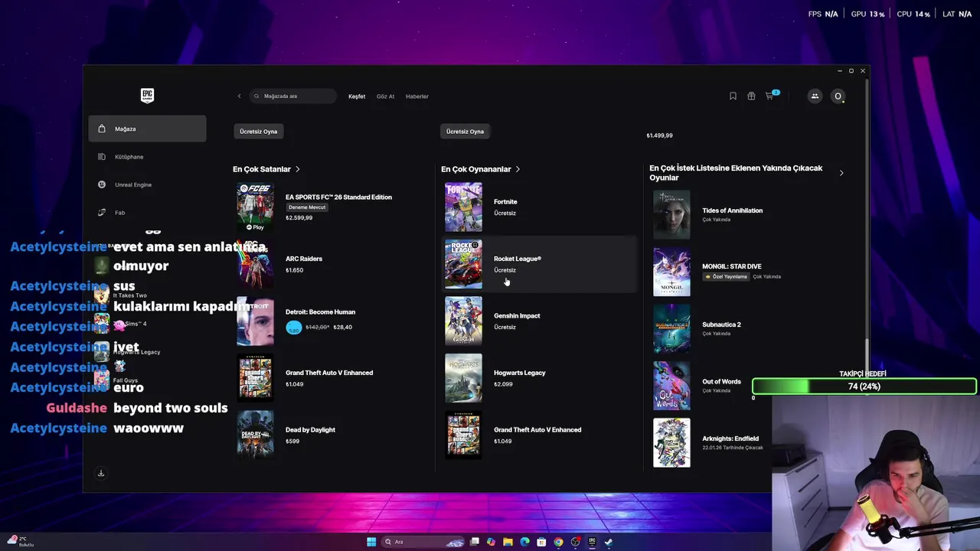Open the downloads icon in sidebar
Image resolution: width=980 pixels, height=551 pixels.
(x=101, y=473)
